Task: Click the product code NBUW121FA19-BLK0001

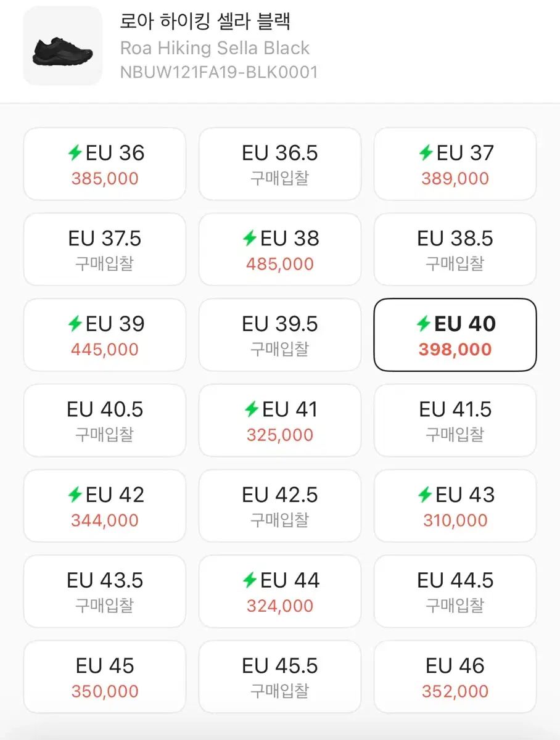Action: 219,72
